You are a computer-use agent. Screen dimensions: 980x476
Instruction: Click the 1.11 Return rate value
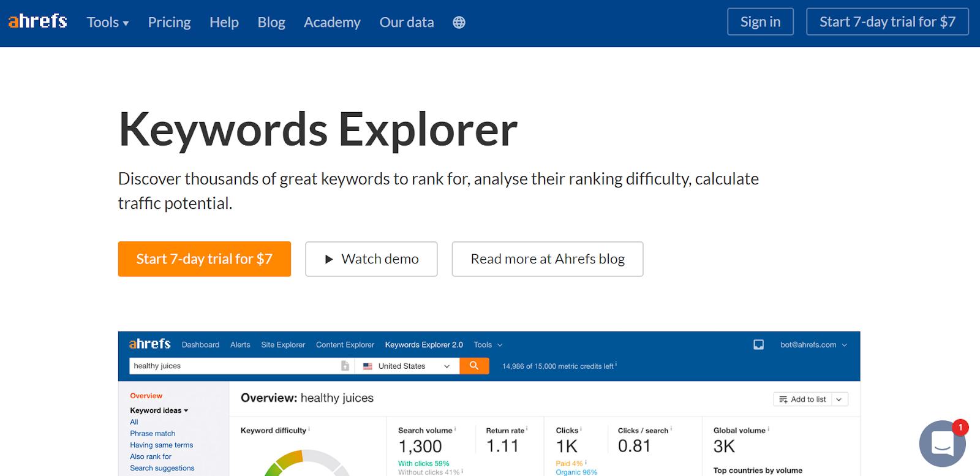pyautogui.click(x=502, y=447)
